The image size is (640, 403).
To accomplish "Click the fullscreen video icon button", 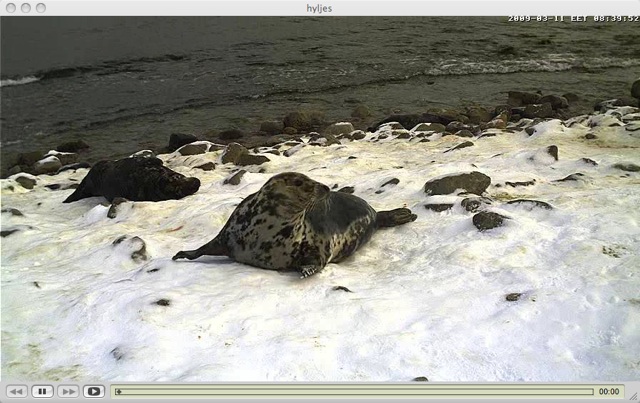I will pyautogui.click(x=93, y=392).
